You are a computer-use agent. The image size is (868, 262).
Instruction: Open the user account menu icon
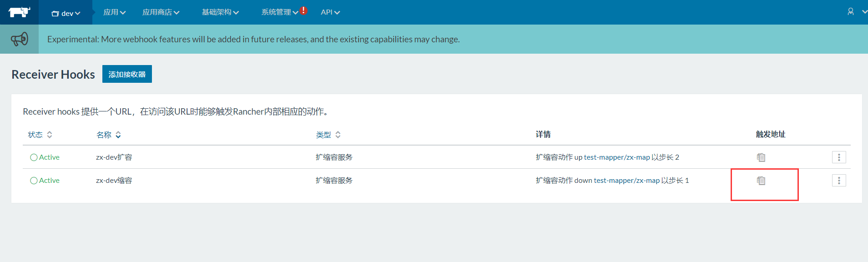pos(850,12)
